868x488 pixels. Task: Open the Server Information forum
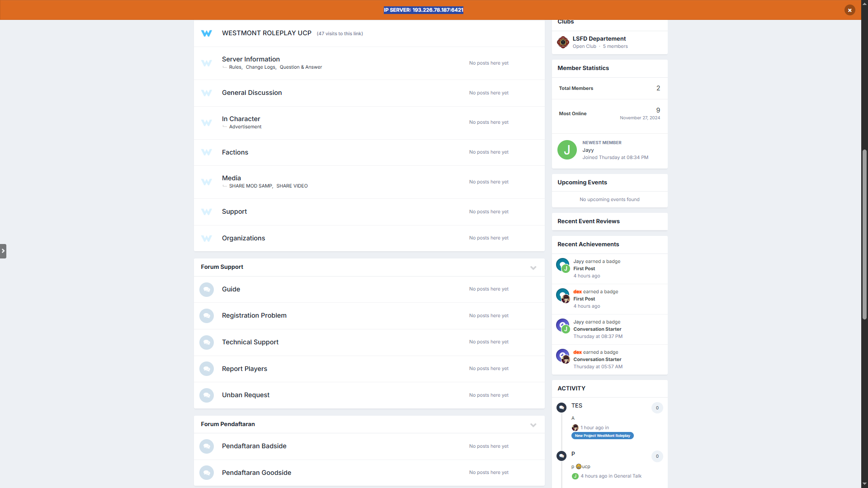coord(251,59)
